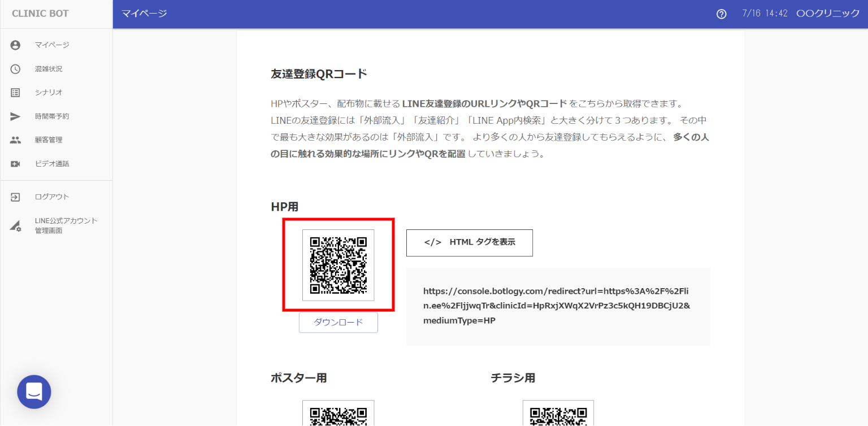
Task: Click the 7/16 14:42 timestamp
Action: pyautogui.click(x=765, y=14)
